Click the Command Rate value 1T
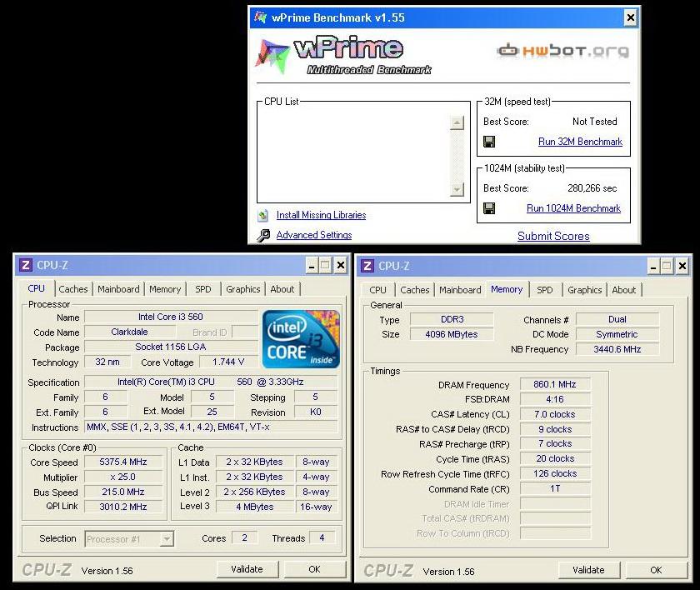This screenshot has width=700, height=590. (555, 488)
